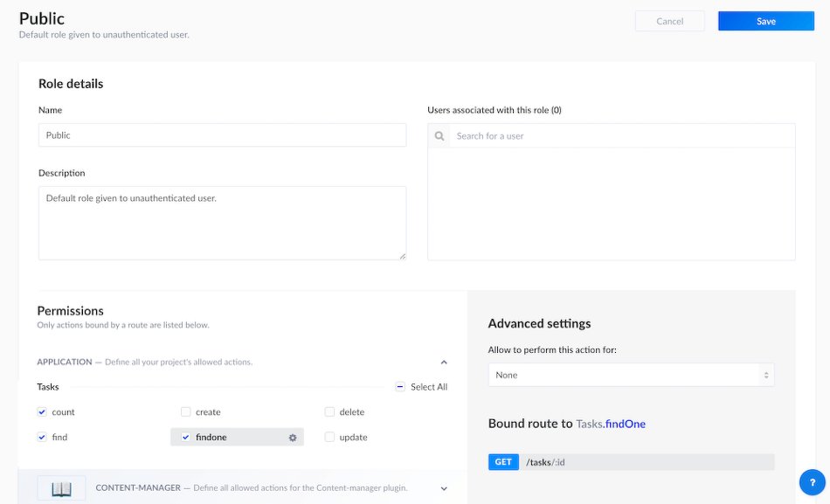The width and height of the screenshot is (830, 504).
Task: Click the Description text area
Action: (x=222, y=223)
